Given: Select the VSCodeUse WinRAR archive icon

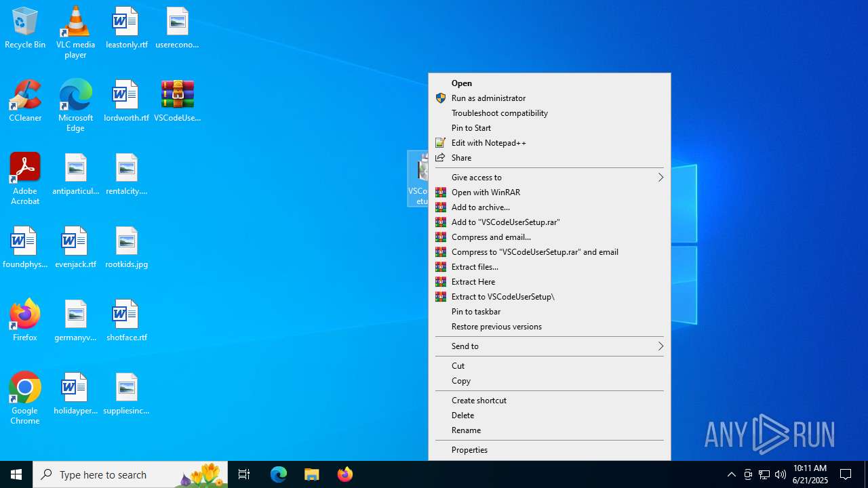Looking at the screenshot, I should (x=177, y=102).
